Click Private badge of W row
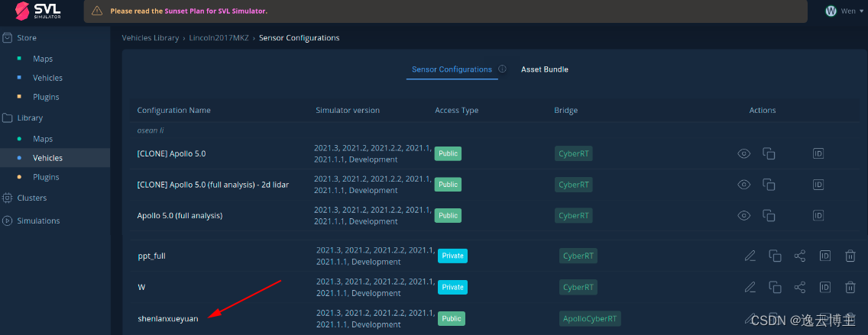 [x=453, y=287]
